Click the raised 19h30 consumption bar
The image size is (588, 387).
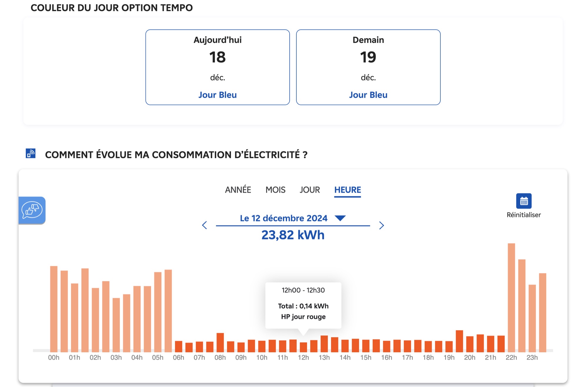point(459,341)
